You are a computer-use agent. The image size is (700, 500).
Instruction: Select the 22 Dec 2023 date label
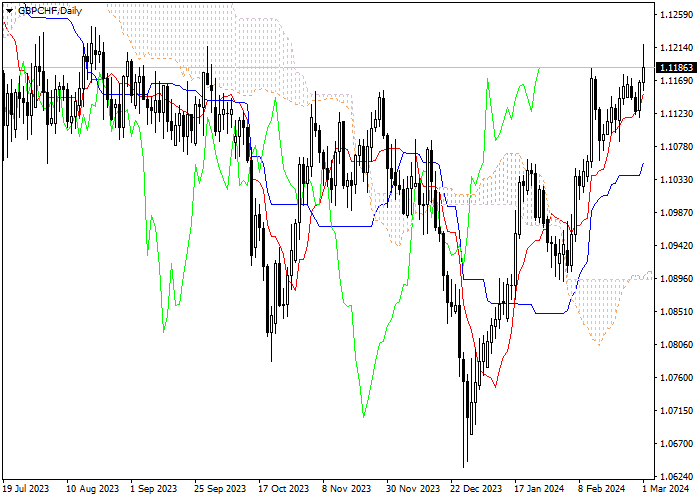[x=476, y=489]
